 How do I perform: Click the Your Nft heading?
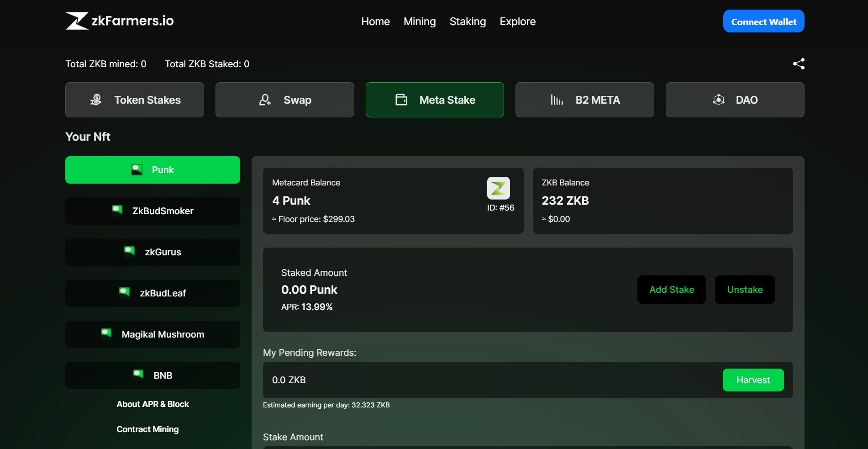point(88,137)
